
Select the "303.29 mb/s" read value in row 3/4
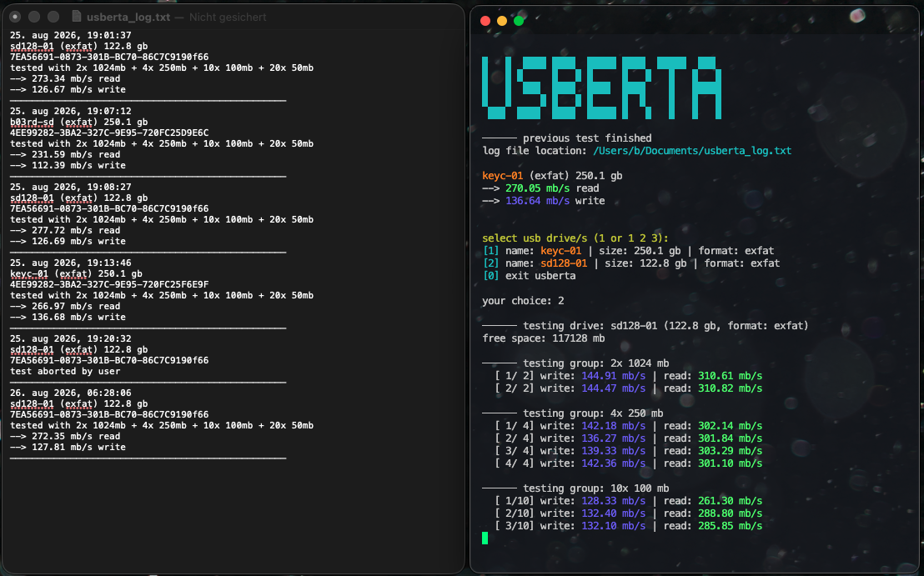[731, 451]
